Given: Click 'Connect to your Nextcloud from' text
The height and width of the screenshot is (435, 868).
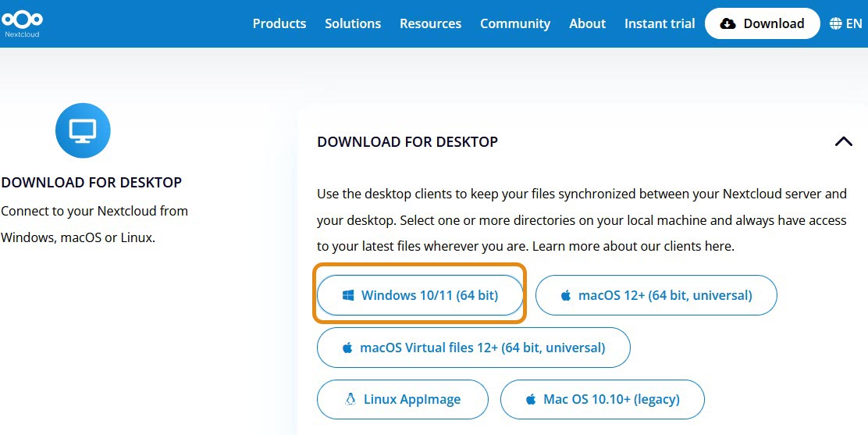Looking at the screenshot, I should coord(94,211).
